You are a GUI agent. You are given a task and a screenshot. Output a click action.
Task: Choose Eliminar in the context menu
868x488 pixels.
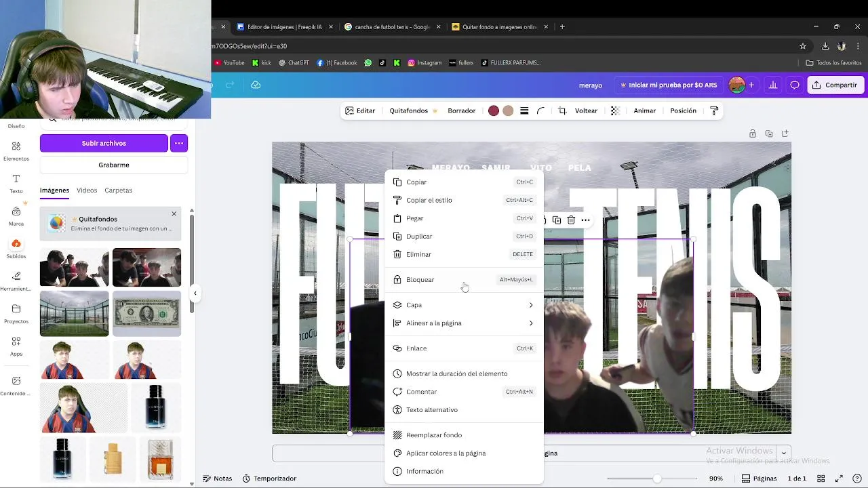coord(465,254)
